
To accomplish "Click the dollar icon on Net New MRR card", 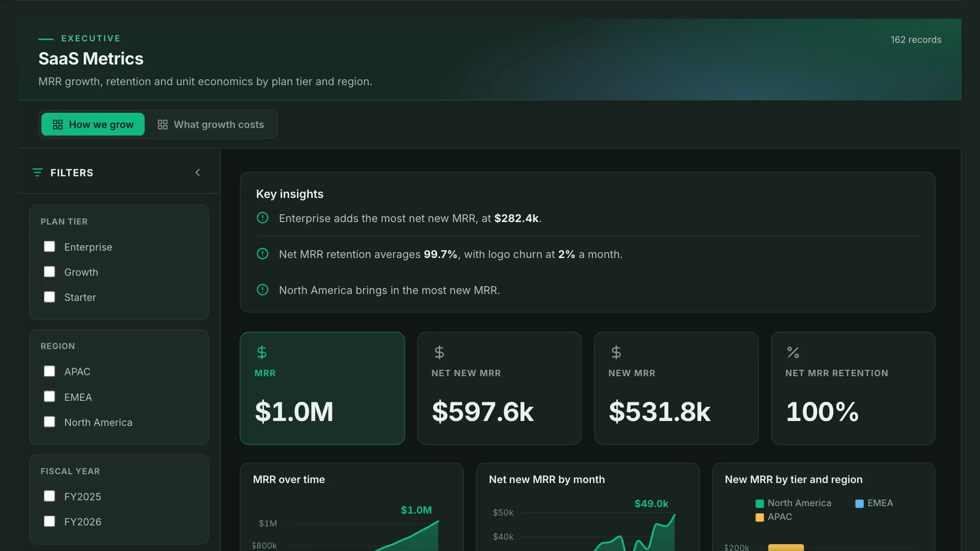I will point(439,353).
